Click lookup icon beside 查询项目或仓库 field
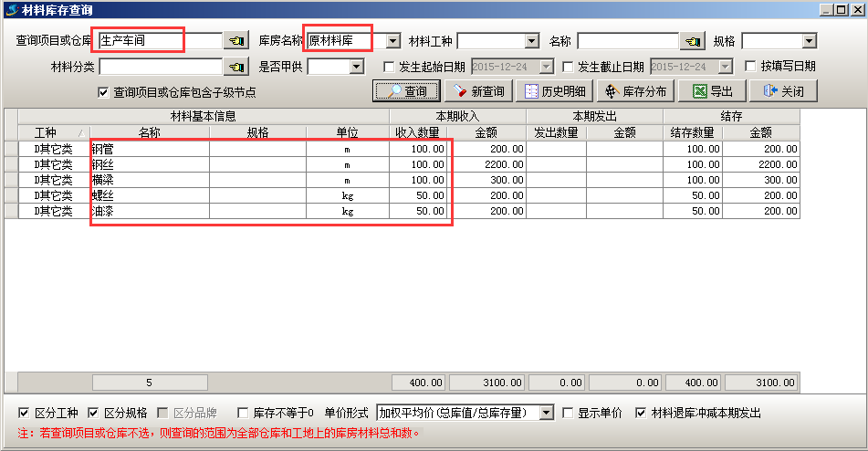This screenshot has width=868, height=451. 236,41
